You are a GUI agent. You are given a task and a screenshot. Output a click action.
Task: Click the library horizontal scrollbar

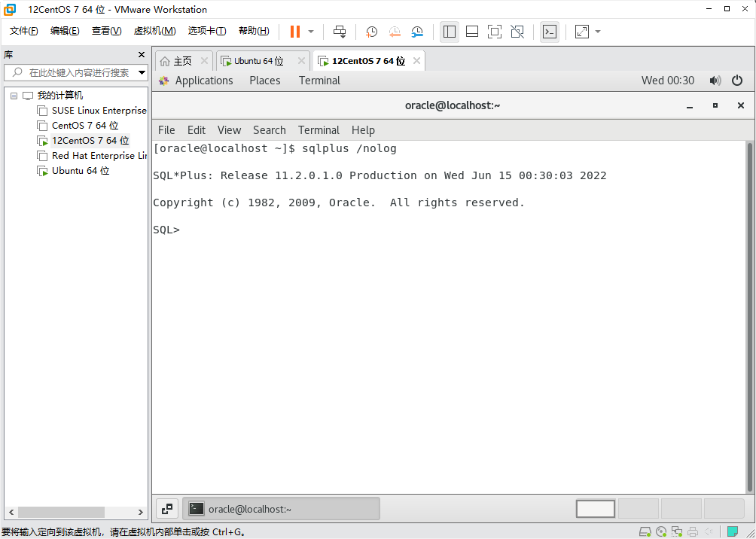61,512
